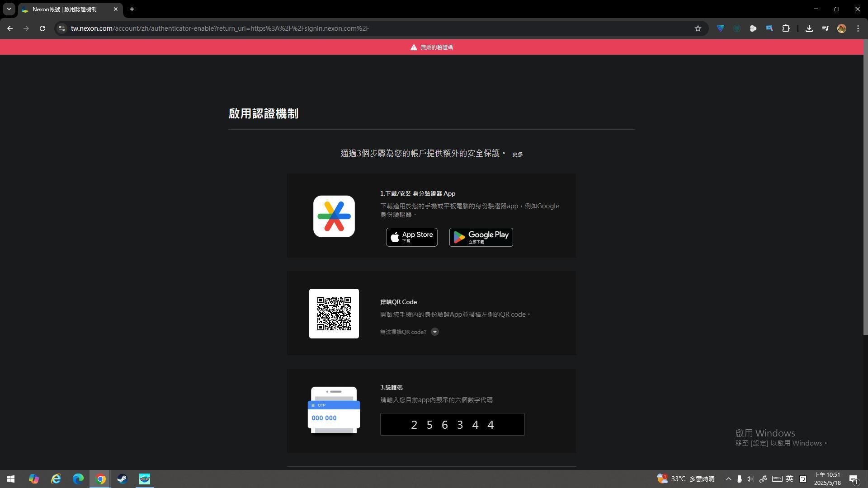This screenshot has height=488, width=868.
Task: Bookmark this page with the star icon
Action: coord(698,28)
